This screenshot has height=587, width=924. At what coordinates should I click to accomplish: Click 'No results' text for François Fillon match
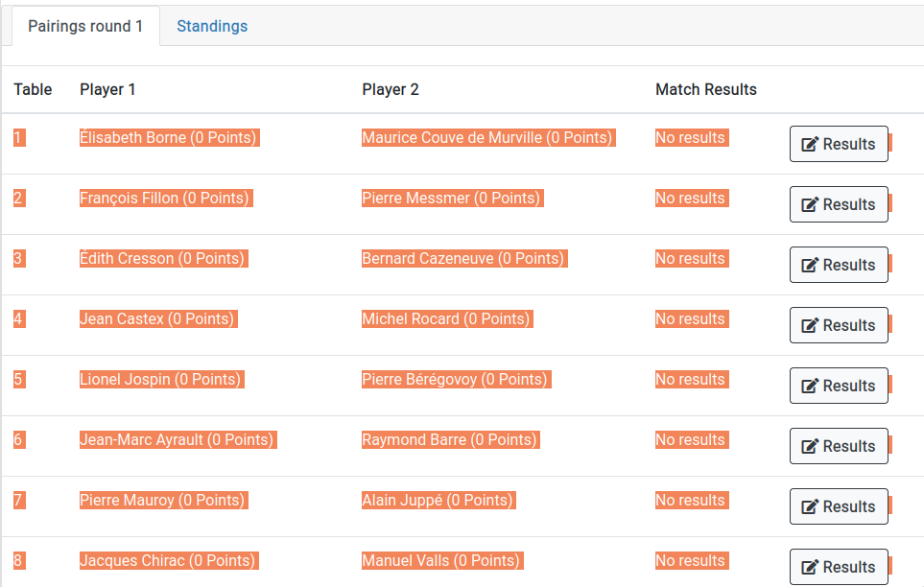tap(690, 199)
